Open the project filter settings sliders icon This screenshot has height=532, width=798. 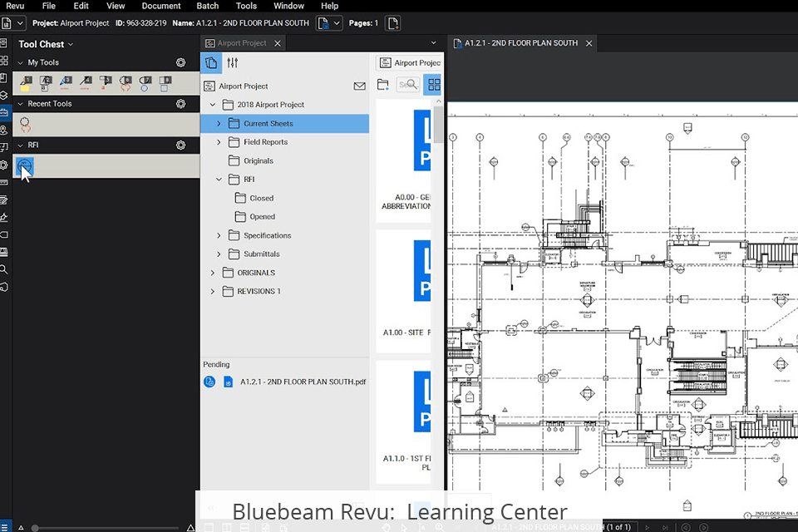233,62
